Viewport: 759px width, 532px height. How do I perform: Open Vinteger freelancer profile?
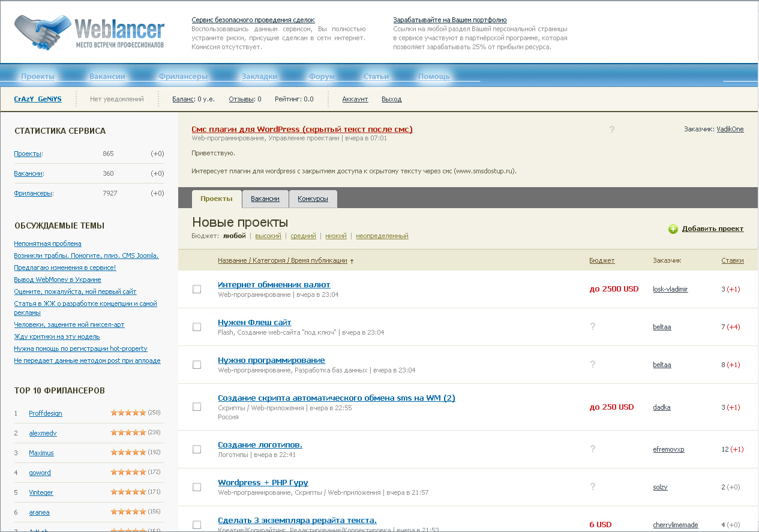tap(41, 492)
